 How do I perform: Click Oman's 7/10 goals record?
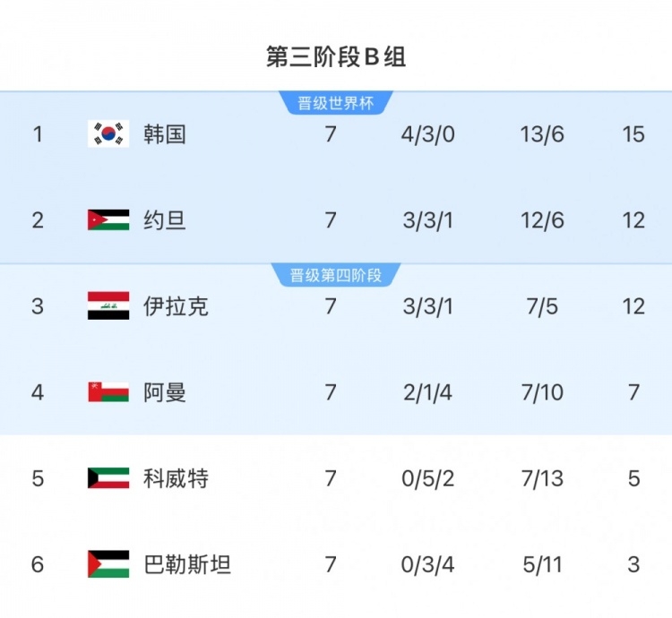tap(541, 392)
